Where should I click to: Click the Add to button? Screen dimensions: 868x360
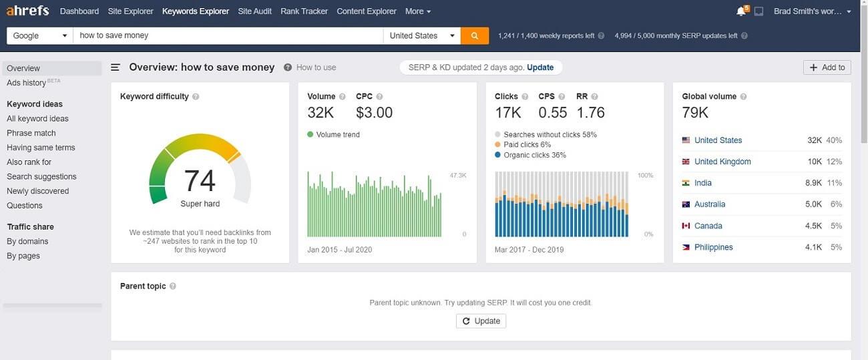point(827,67)
